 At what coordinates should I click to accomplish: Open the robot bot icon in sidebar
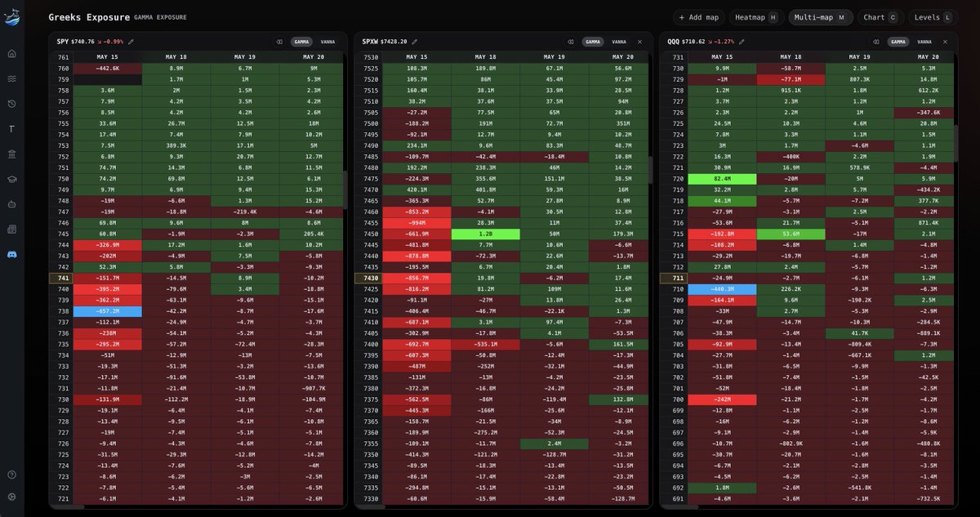tap(11, 204)
